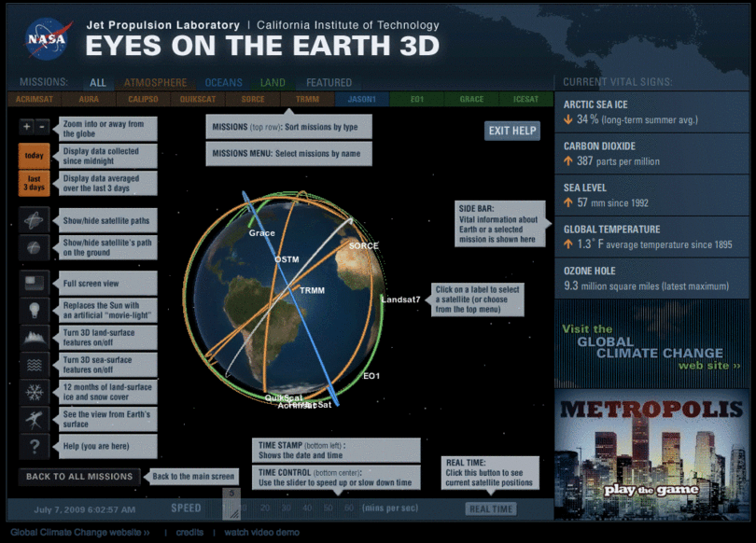The image size is (756, 543).
Task: Select the OSTM satellite label on globe
Action: click(287, 259)
